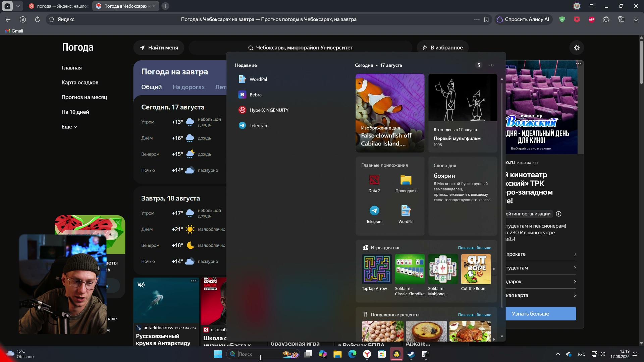Open the tab list dropdown arrow
644x362 pixels.
click(x=18, y=6)
